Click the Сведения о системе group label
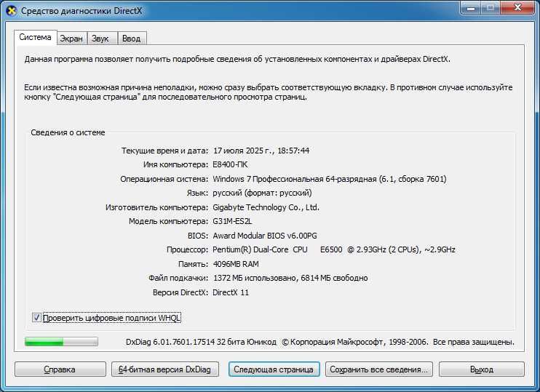 (68, 132)
